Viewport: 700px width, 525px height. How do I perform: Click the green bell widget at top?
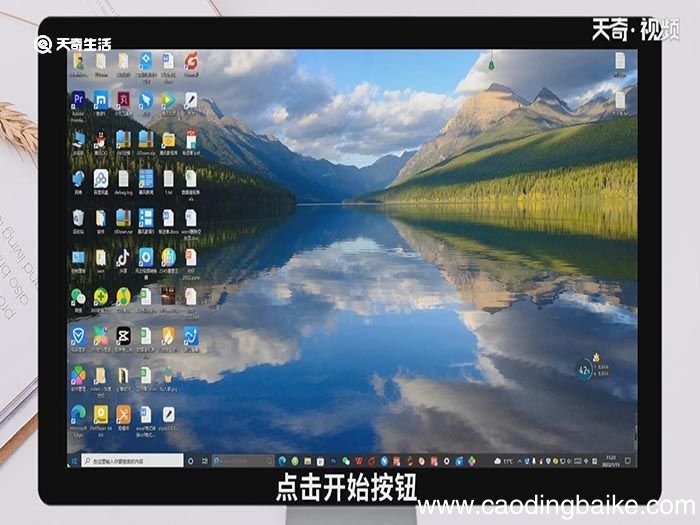(491, 65)
